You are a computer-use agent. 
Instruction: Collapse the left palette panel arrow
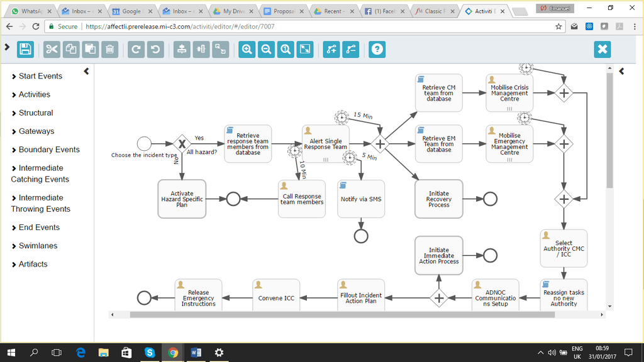click(86, 72)
